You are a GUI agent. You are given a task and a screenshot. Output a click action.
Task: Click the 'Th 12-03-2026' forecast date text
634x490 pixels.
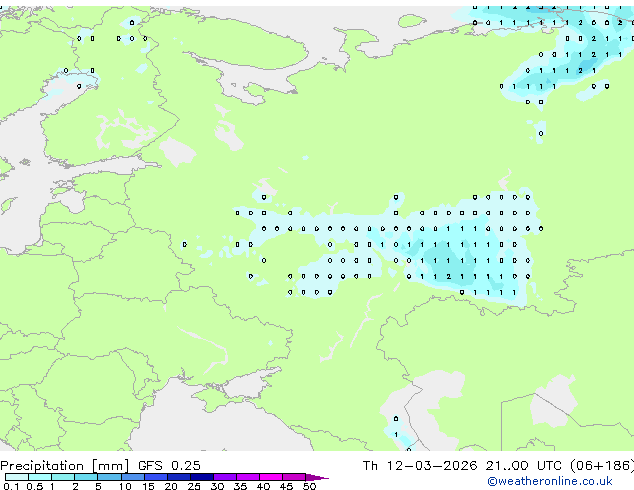pos(420,466)
